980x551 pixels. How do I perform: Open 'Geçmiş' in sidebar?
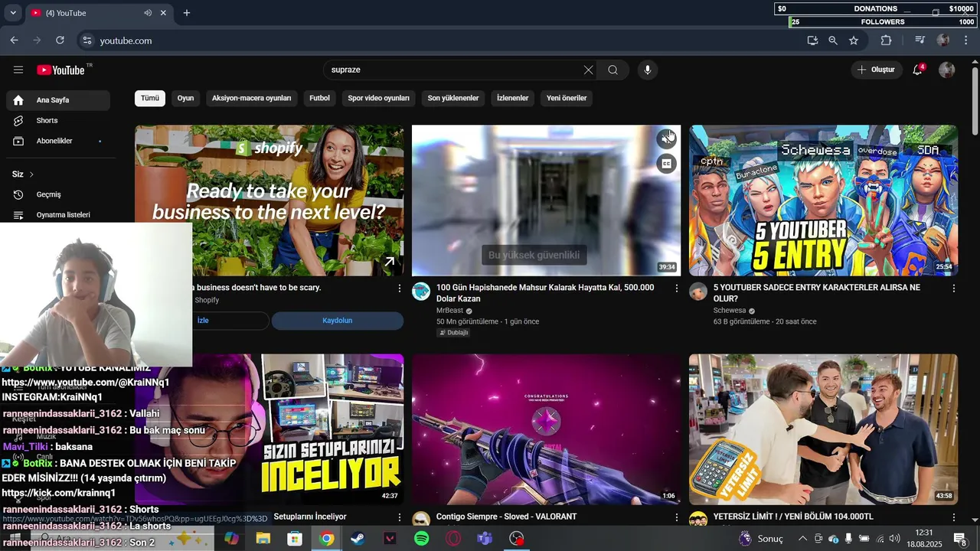click(x=58, y=194)
